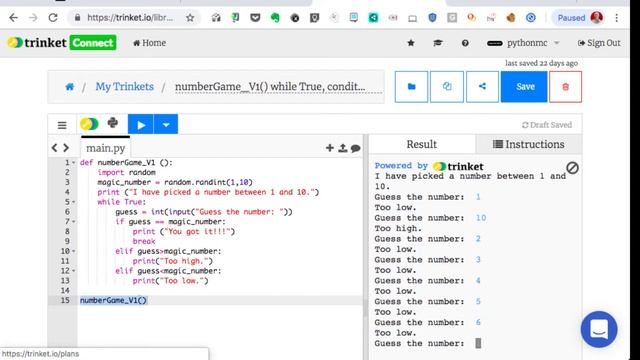Click the Draft Saved status

tap(547, 125)
